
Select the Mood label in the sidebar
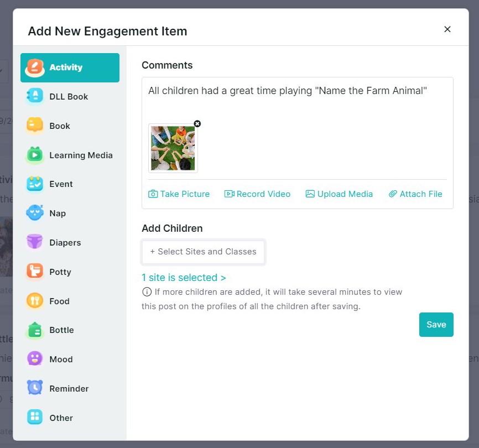point(61,359)
